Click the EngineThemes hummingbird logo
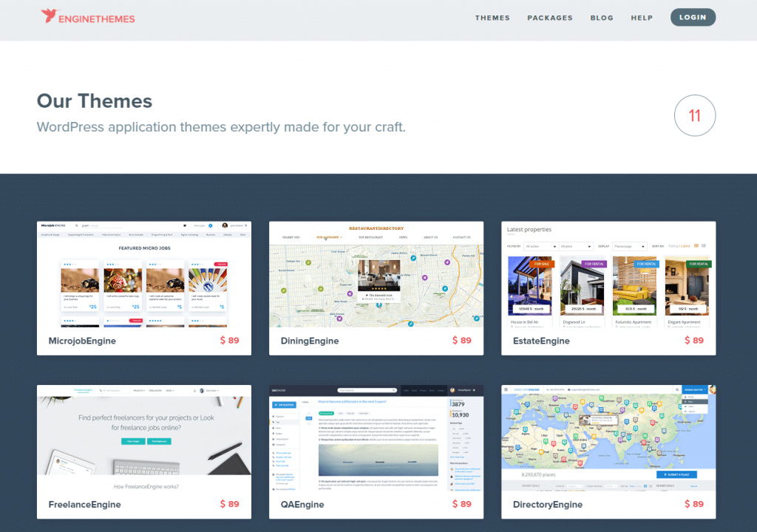Screen dimensions: 757x532 tap(88, 17)
